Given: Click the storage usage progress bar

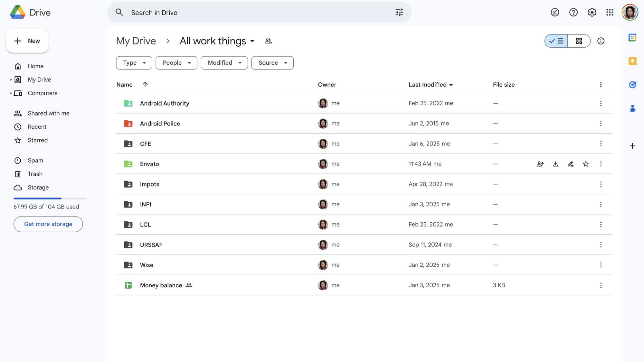Looking at the screenshot, I should click(50, 198).
